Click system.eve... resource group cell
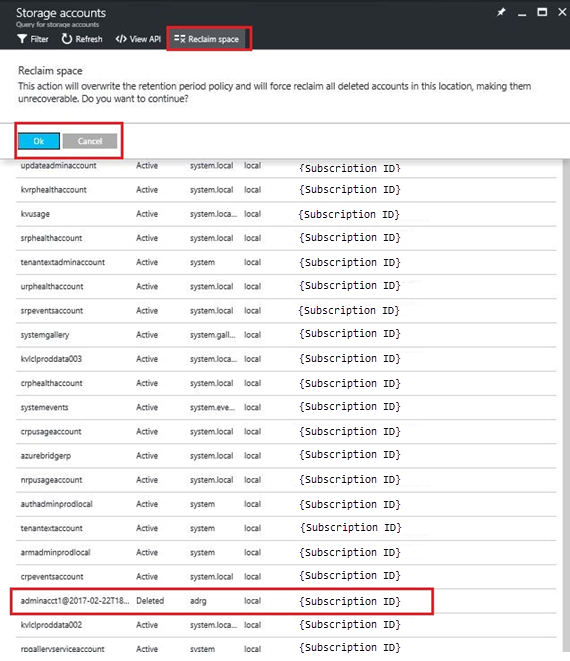This screenshot has height=661, width=570. [212, 408]
